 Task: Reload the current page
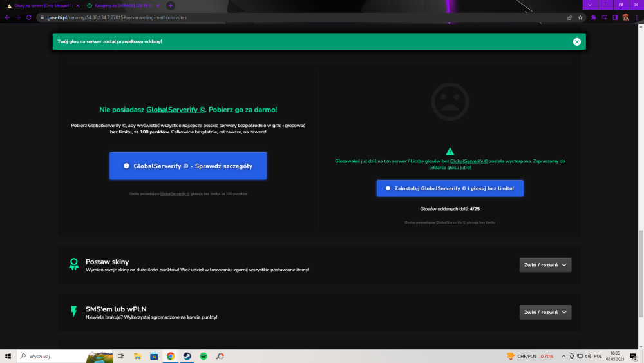[29, 17]
